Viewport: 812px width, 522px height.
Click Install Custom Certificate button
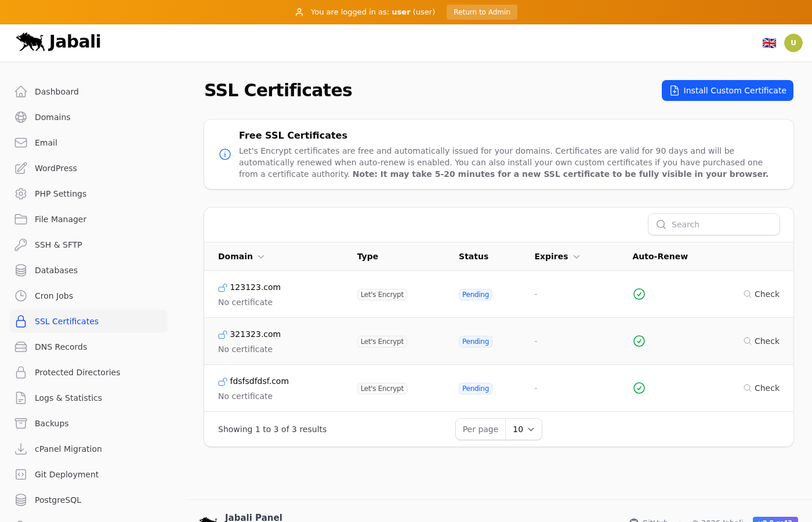(x=727, y=90)
